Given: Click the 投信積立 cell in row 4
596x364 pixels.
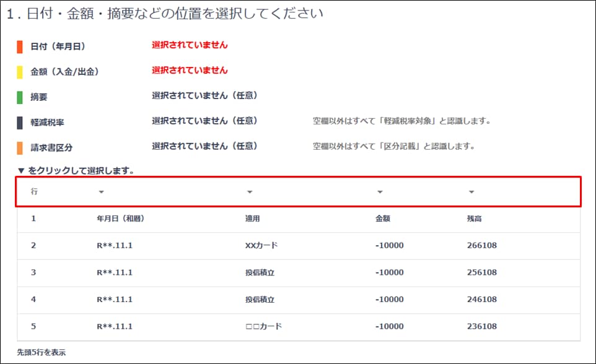Looking at the screenshot, I should click(260, 300).
